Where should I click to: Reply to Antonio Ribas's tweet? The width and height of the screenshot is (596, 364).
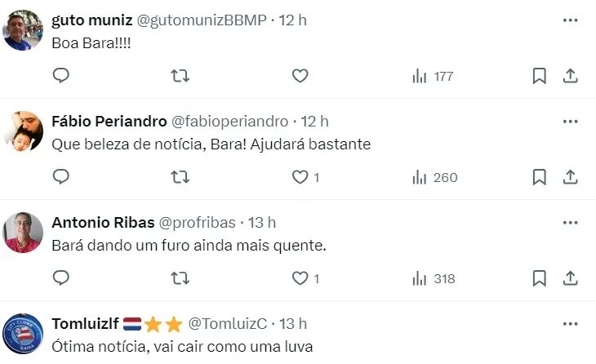61,278
